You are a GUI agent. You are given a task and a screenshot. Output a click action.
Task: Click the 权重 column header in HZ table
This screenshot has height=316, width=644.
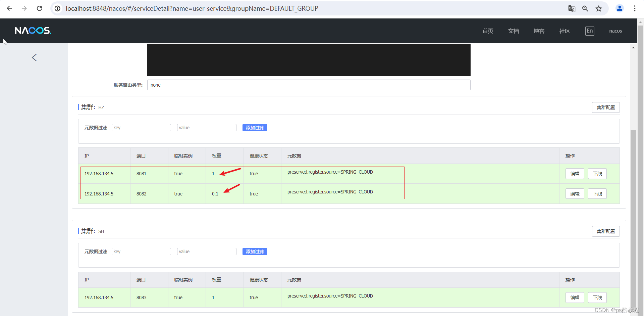coord(217,156)
